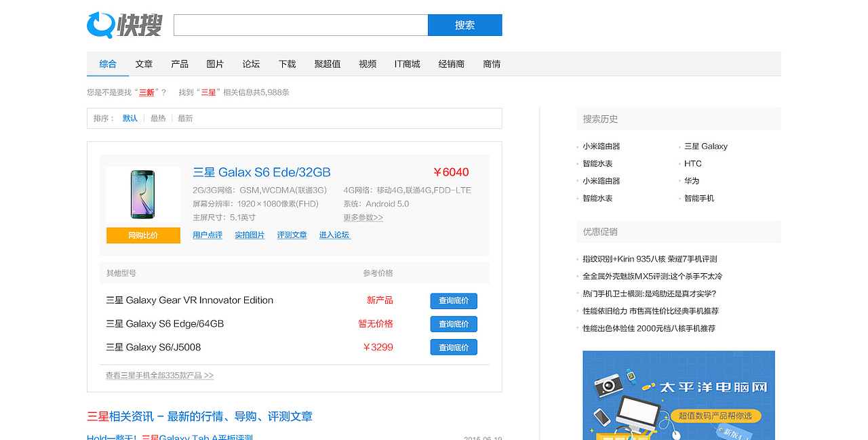Image resolution: width=868 pixels, height=440 pixels.
Task: Open search history HTC
Action: pos(693,163)
